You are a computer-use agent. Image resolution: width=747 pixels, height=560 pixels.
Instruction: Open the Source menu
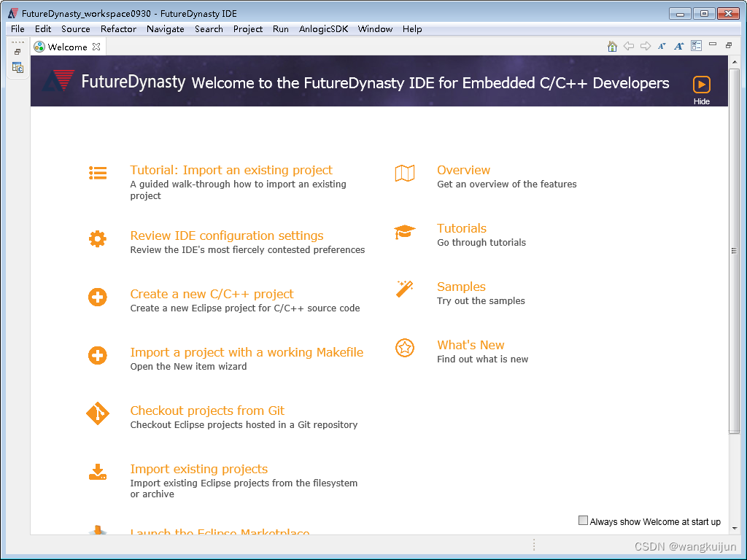[76, 29]
